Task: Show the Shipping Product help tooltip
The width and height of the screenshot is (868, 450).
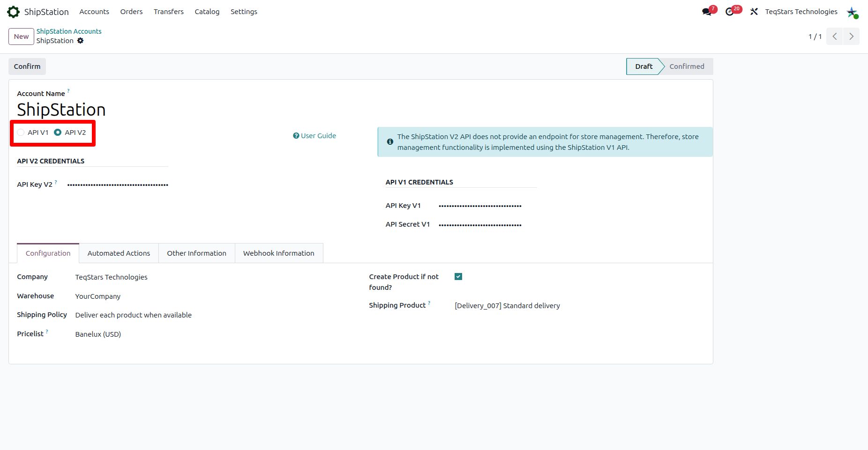Action: [x=429, y=302]
